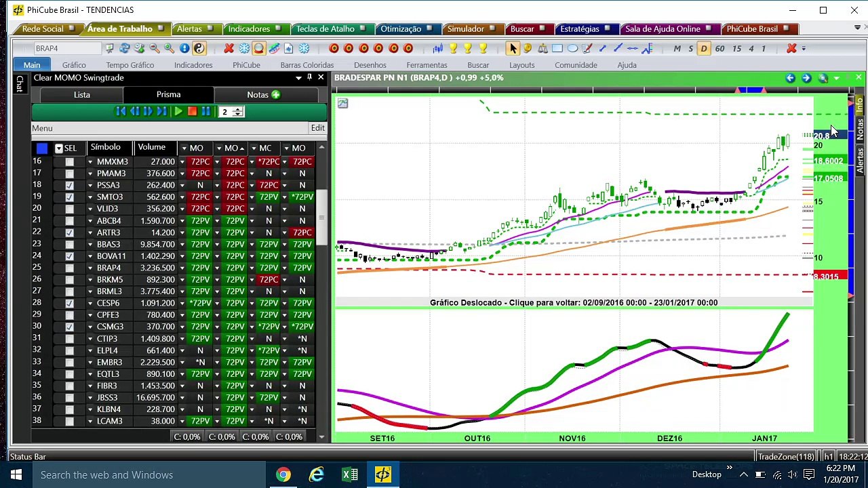The height and width of the screenshot is (488, 868).
Task: Toggle the yin-yang toolbar icon
Action: (199, 48)
